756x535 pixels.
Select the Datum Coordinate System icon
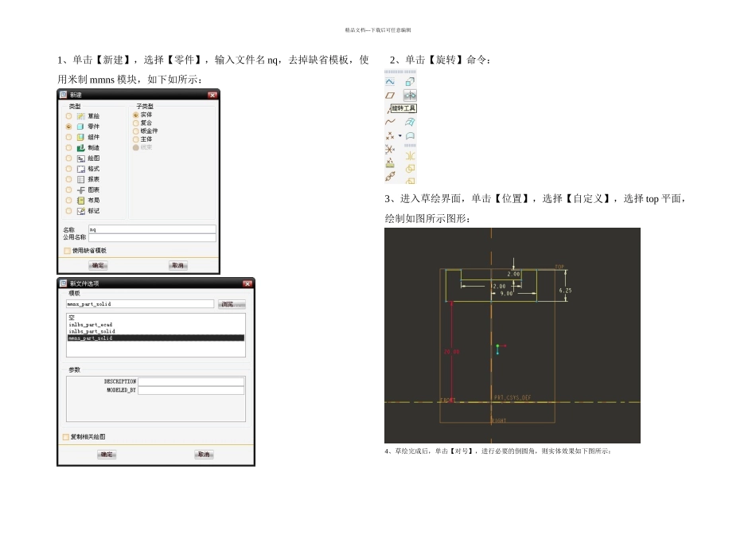click(390, 149)
